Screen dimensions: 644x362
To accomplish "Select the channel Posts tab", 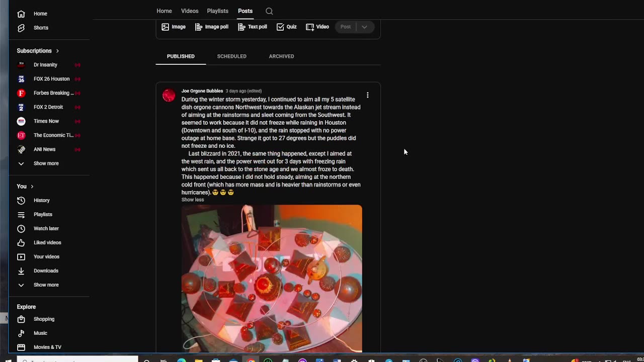I will tap(245, 11).
